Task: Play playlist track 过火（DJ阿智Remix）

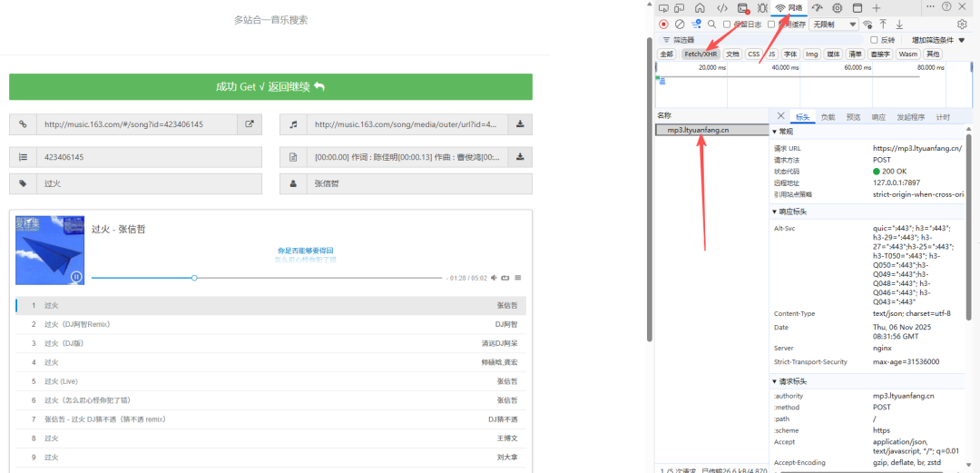Action: 270,324
